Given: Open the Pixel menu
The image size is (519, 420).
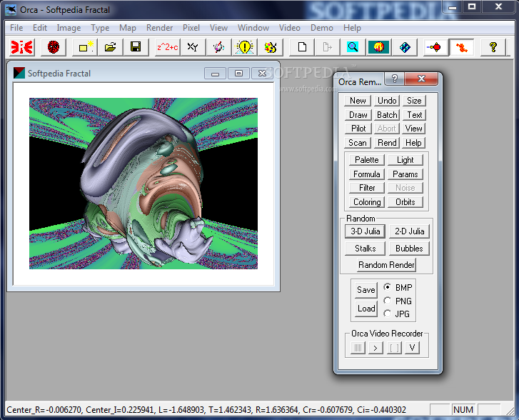Looking at the screenshot, I should (191, 28).
